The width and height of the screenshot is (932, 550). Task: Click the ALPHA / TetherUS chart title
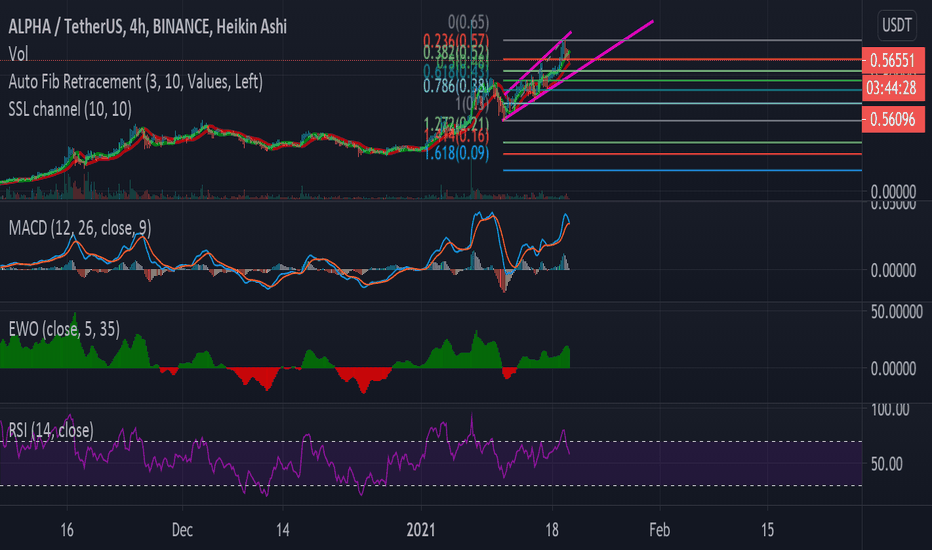147,27
